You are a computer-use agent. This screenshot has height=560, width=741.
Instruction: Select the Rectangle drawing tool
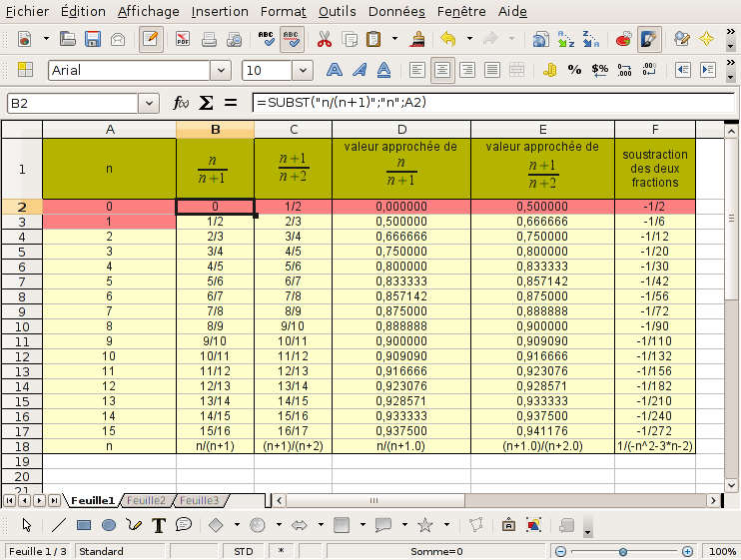pos(85,525)
